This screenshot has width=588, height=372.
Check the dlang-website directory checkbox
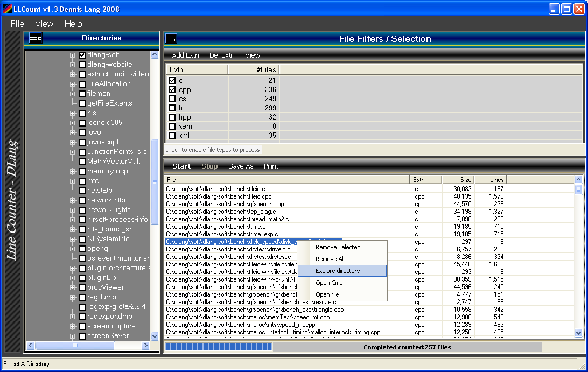82,65
